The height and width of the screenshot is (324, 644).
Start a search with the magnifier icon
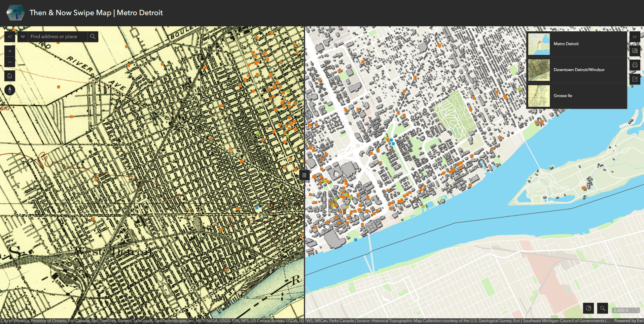pyautogui.click(x=93, y=36)
